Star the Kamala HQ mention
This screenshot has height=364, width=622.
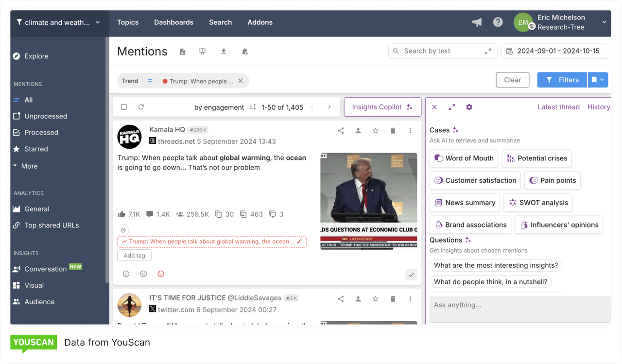[375, 131]
